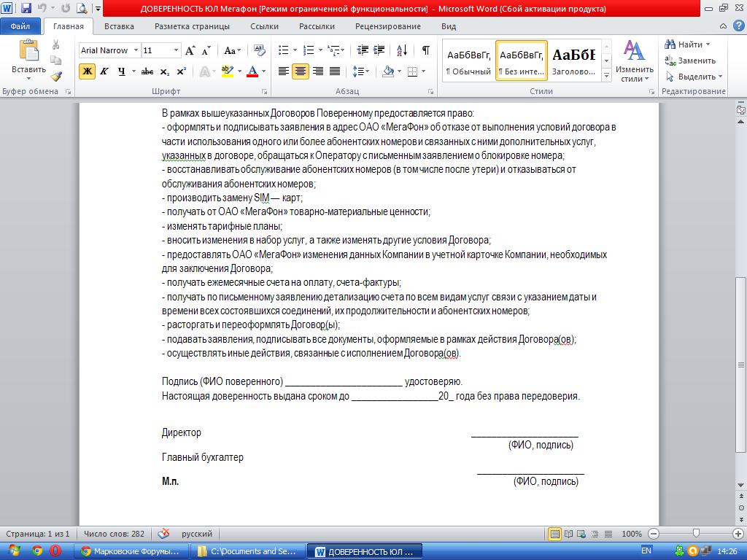Click the Изменить стили button
Image resolution: width=747 pixels, height=560 pixels.
[633, 62]
